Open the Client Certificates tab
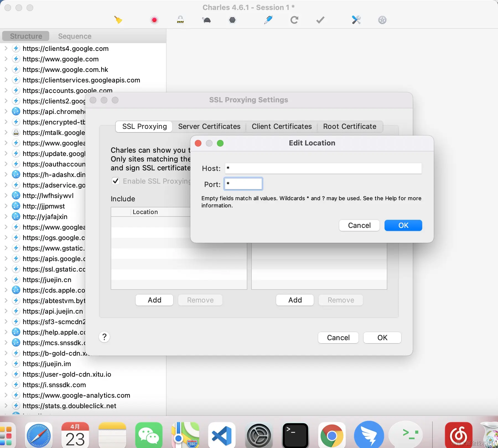This screenshot has width=498, height=448. coord(282,126)
